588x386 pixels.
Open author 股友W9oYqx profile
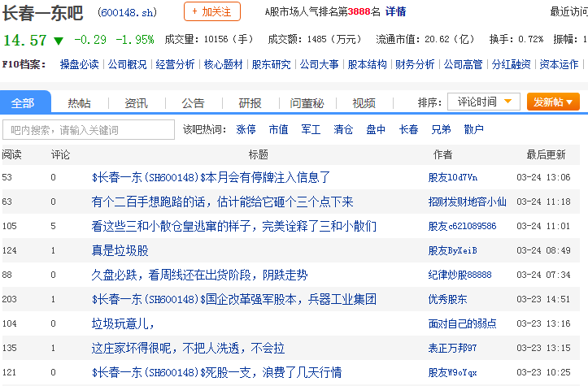click(453, 372)
